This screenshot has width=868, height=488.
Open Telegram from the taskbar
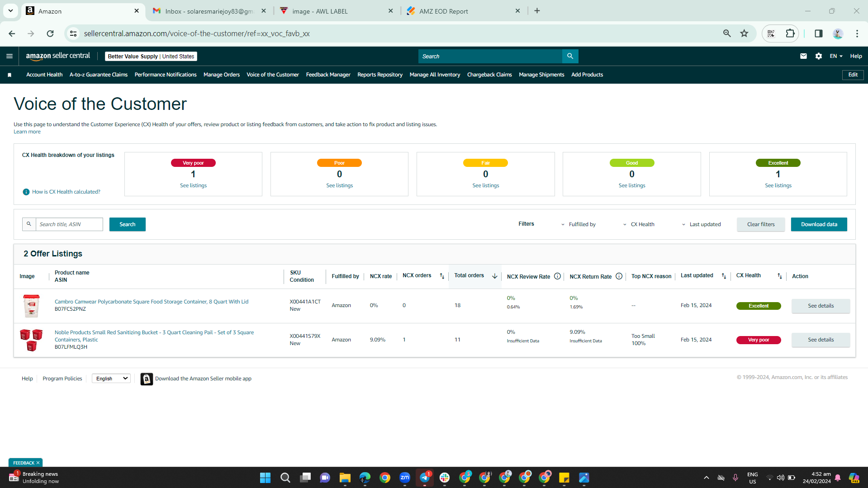click(x=424, y=478)
